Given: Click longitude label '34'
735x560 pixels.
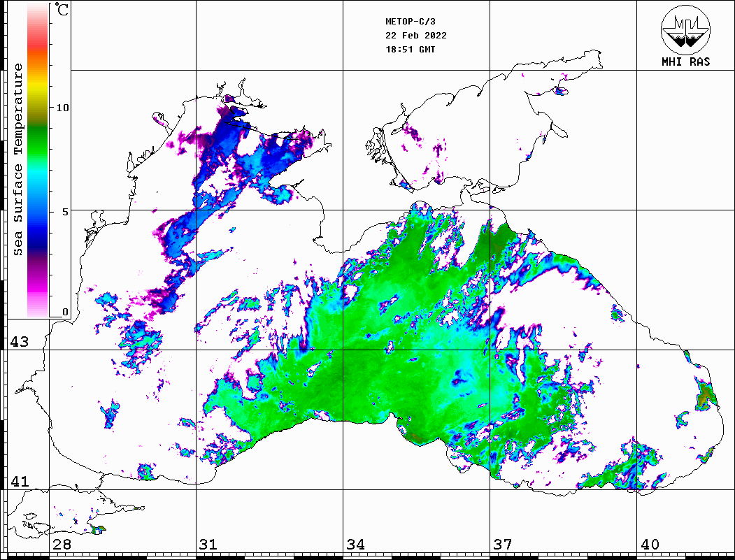Looking at the screenshot, I should tap(355, 545).
